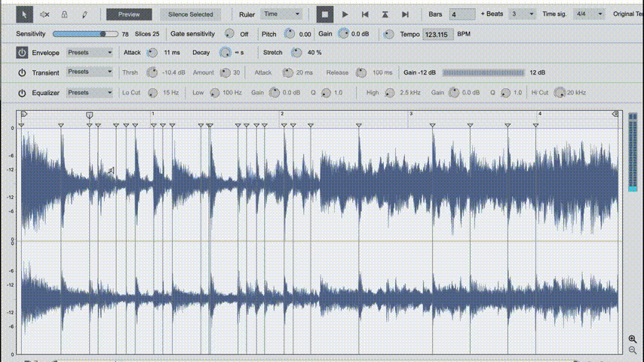
Task: Toggle the Equalizer power button
Action: [x=22, y=93]
